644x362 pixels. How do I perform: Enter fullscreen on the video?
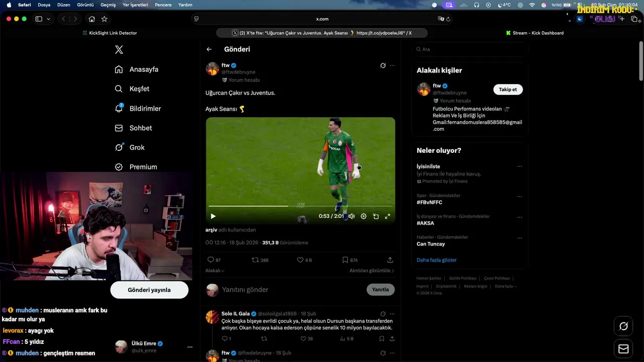(387, 216)
